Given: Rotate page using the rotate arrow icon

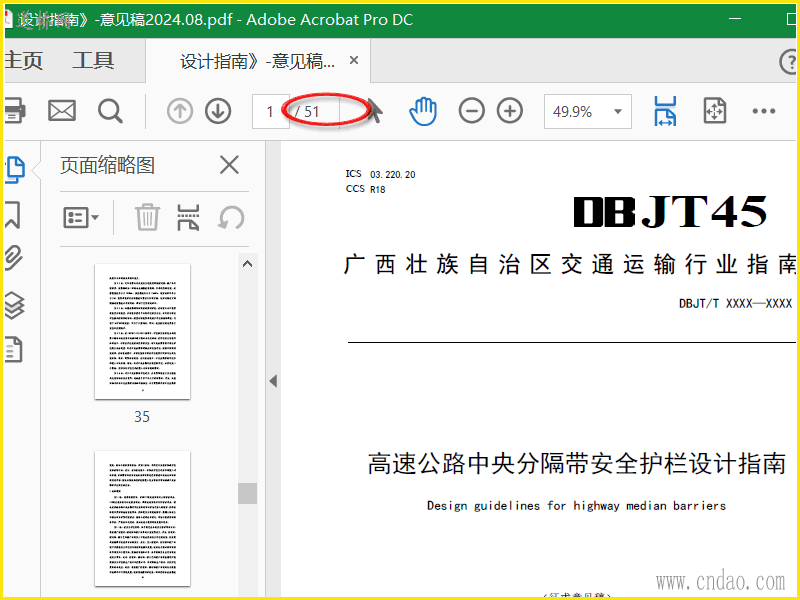Looking at the screenshot, I should [231, 218].
